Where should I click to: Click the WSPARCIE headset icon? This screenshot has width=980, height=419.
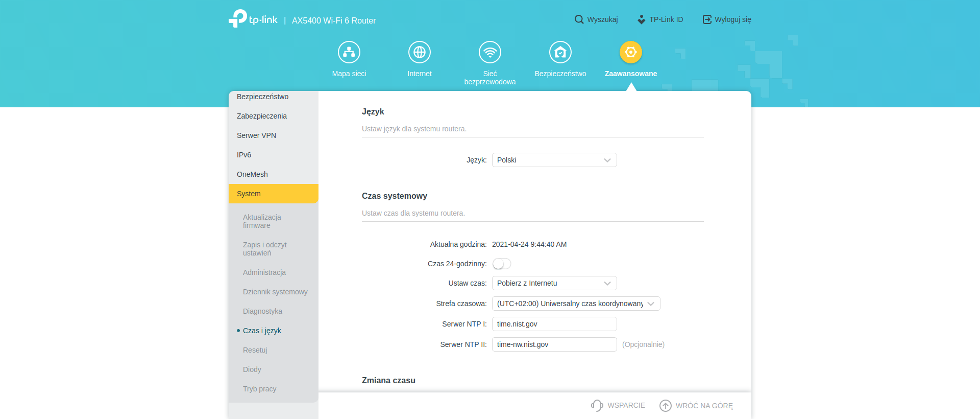click(x=597, y=405)
